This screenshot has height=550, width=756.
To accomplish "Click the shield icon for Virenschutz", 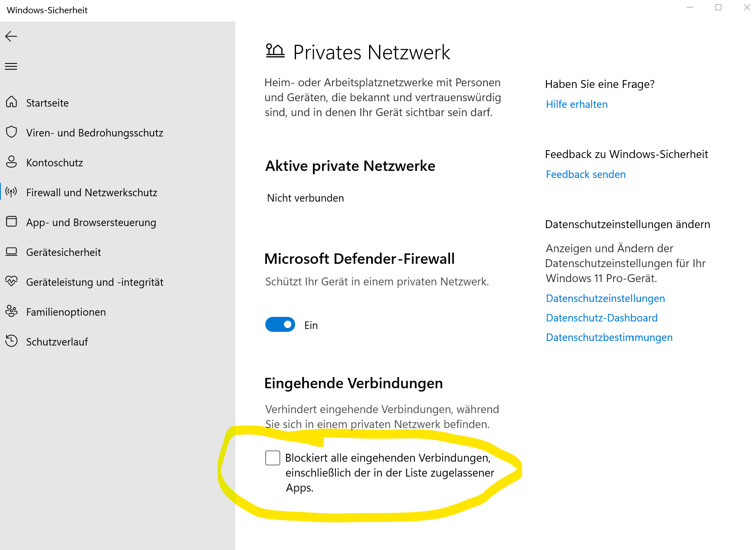I will tap(12, 132).
